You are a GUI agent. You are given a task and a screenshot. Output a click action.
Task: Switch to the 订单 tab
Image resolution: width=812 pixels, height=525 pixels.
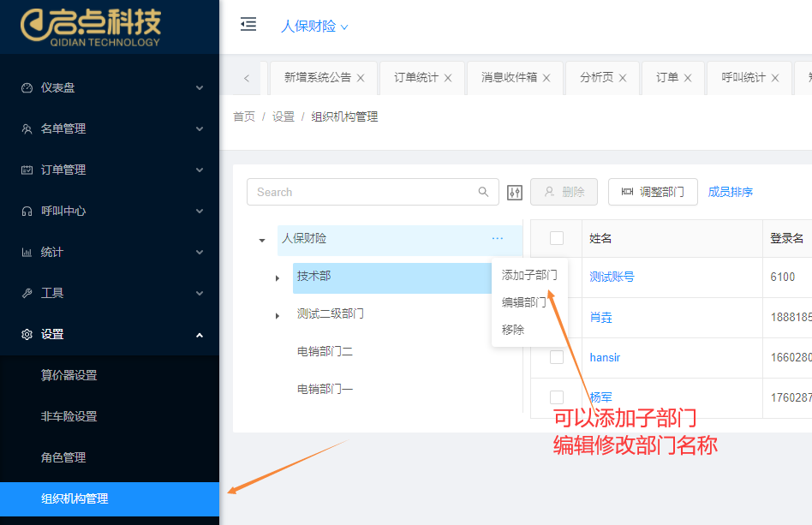point(667,78)
